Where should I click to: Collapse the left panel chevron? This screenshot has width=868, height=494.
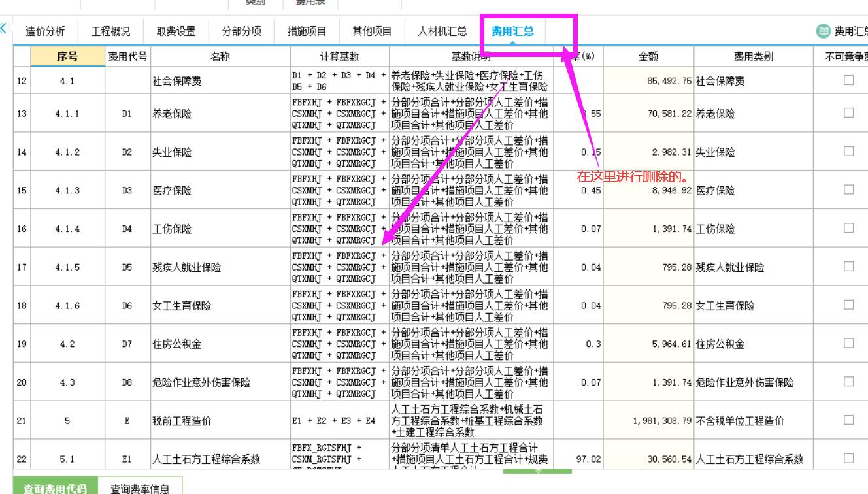4,28
